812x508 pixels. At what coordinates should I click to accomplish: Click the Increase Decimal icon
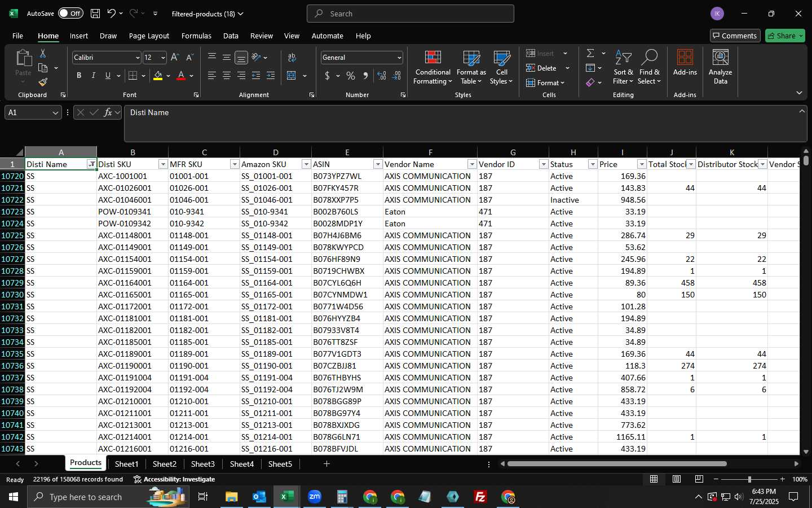(382, 76)
